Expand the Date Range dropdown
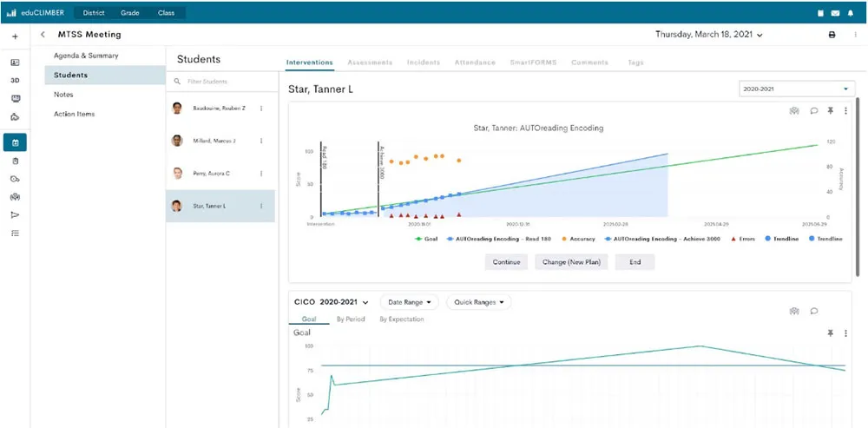868x428 pixels. coord(409,302)
